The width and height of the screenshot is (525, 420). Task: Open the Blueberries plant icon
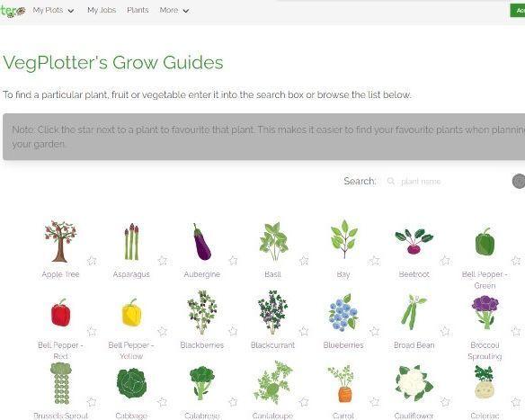(x=343, y=312)
